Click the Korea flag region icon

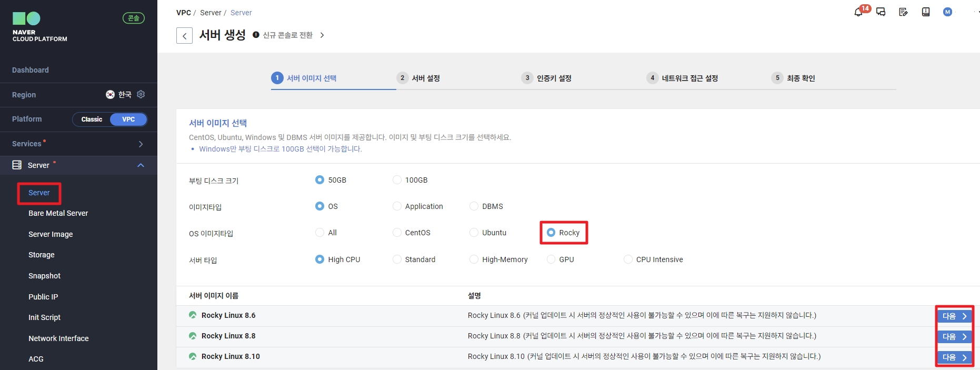(x=110, y=95)
